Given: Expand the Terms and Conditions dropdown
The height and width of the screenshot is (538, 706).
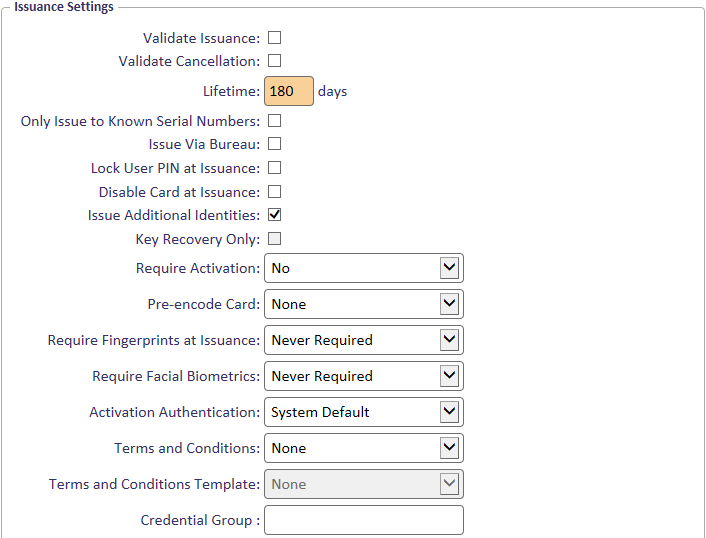Looking at the screenshot, I should pos(364,448).
